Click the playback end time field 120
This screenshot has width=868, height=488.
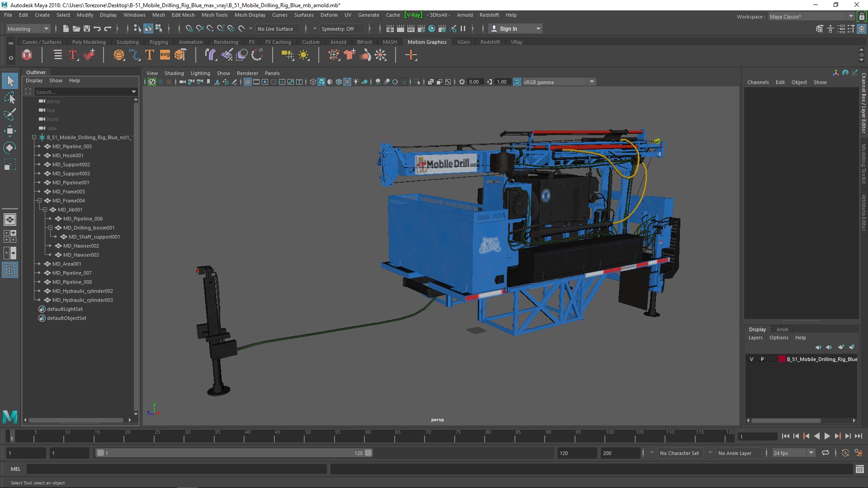point(577,453)
